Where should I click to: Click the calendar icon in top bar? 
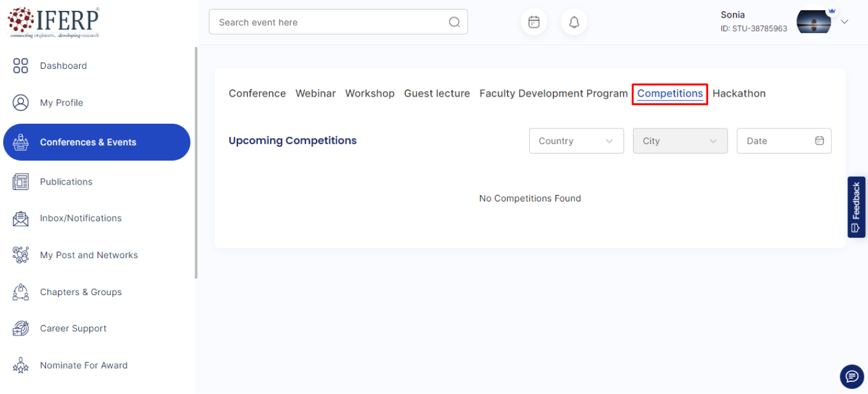coord(533,22)
